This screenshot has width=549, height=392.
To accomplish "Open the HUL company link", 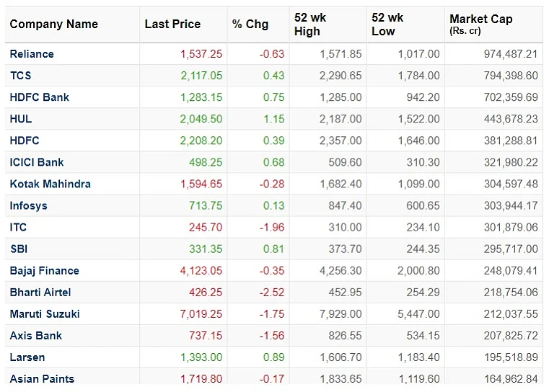I will 21,119.
